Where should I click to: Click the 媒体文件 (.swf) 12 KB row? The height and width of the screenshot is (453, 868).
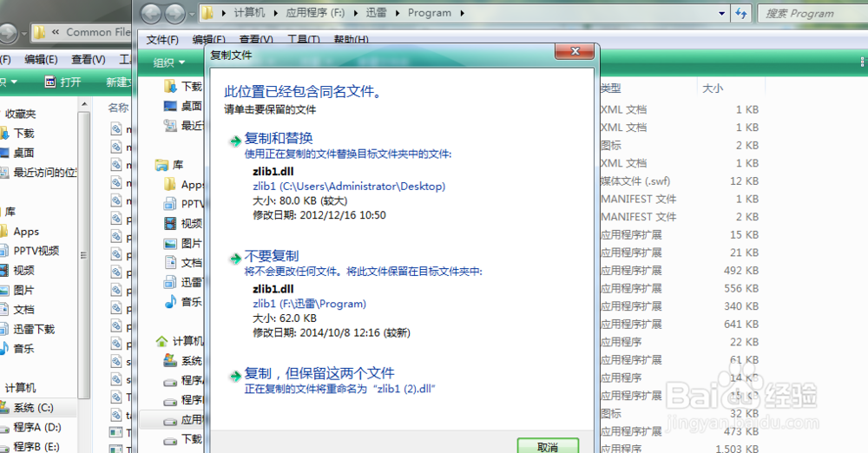click(x=680, y=181)
